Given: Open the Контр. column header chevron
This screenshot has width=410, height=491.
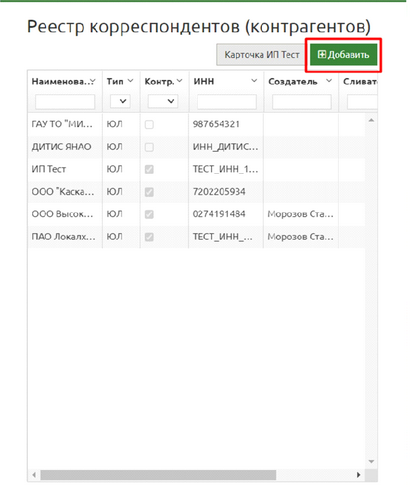Looking at the screenshot, I should pos(180,81).
